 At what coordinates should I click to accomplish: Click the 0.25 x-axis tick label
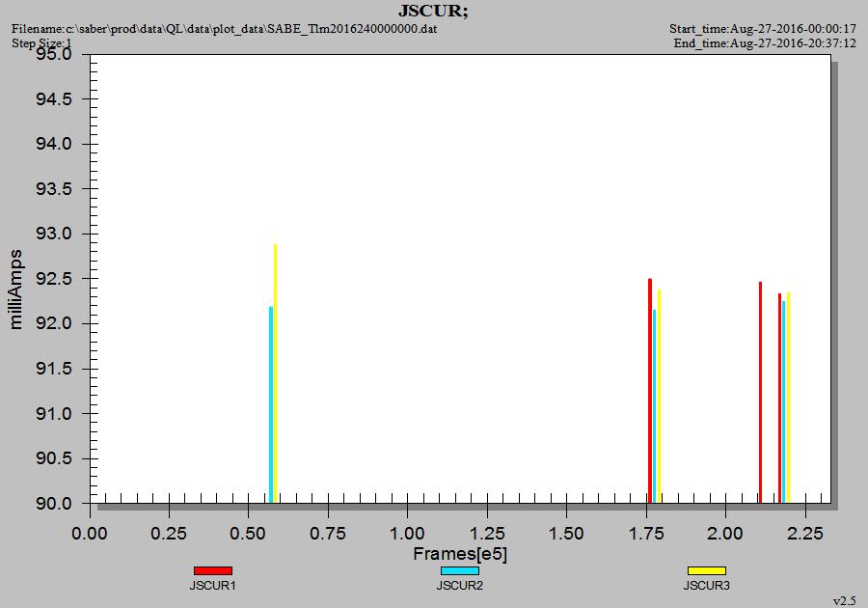click(169, 534)
